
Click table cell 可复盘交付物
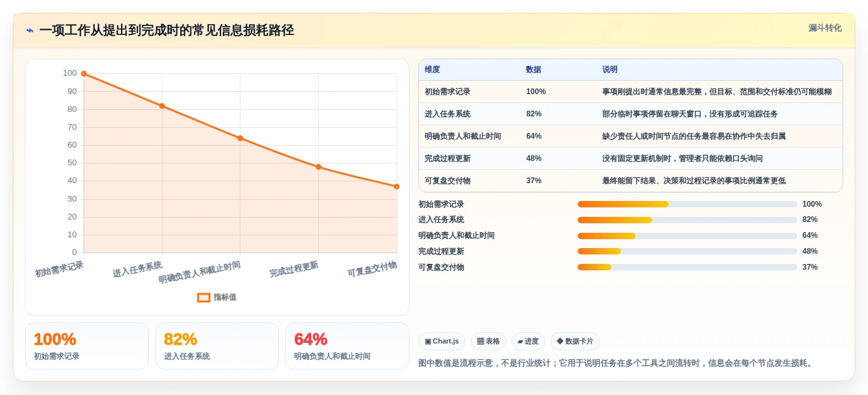pos(448,181)
